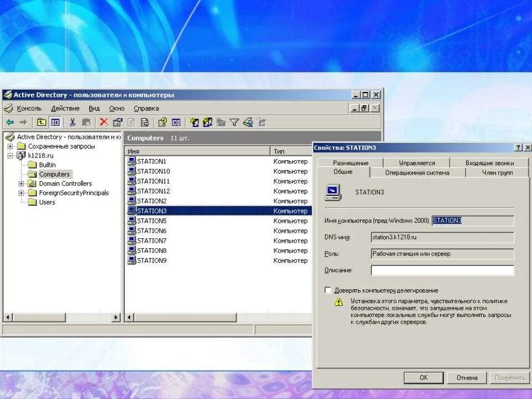Toggle the show/hide console tree icon
Screen dimensions: 532x399
[x=55, y=122]
